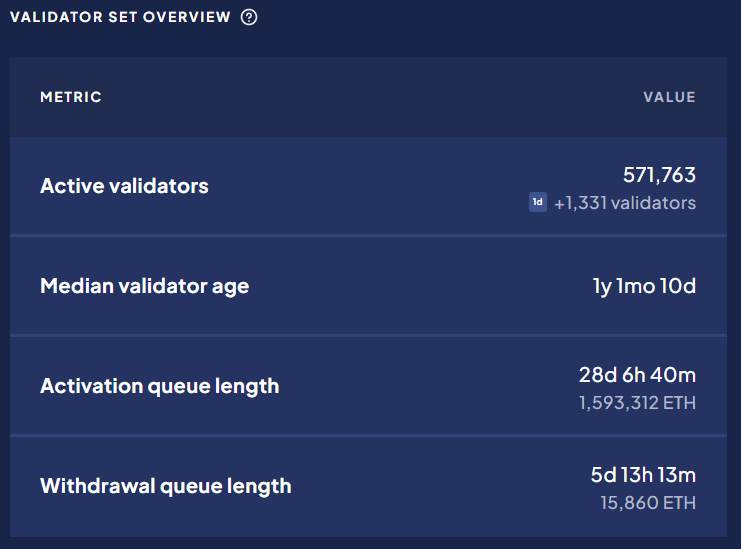Viewport: 741px width, 549px height.
Task: Click the +1,331 validators daily change
Action: pyautogui.click(x=625, y=203)
